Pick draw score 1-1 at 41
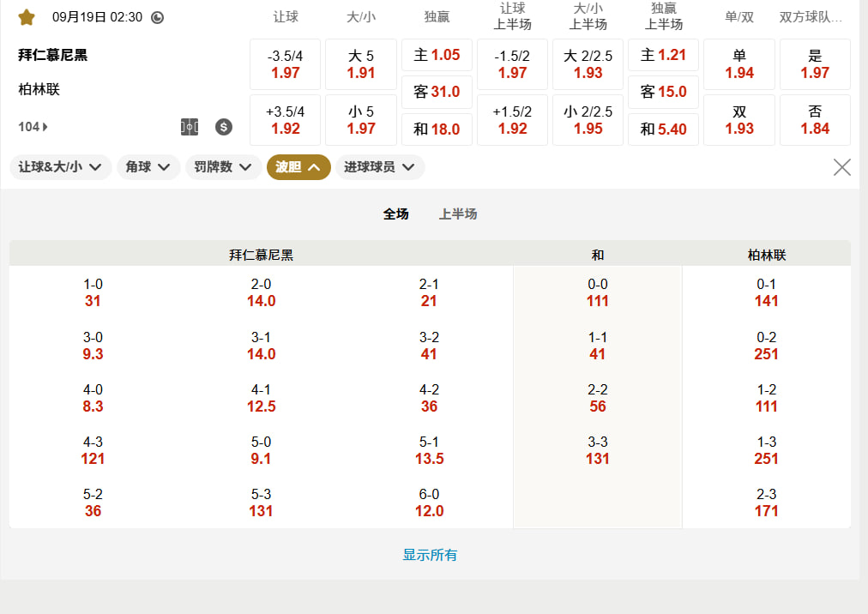This screenshot has width=868, height=614. pyautogui.click(x=598, y=346)
